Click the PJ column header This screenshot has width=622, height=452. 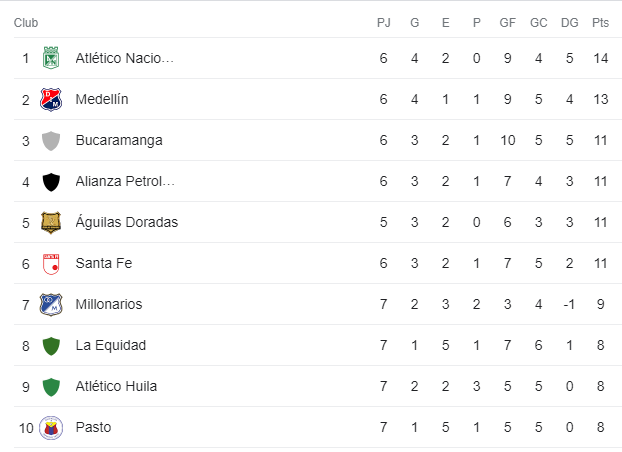(x=384, y=23)
